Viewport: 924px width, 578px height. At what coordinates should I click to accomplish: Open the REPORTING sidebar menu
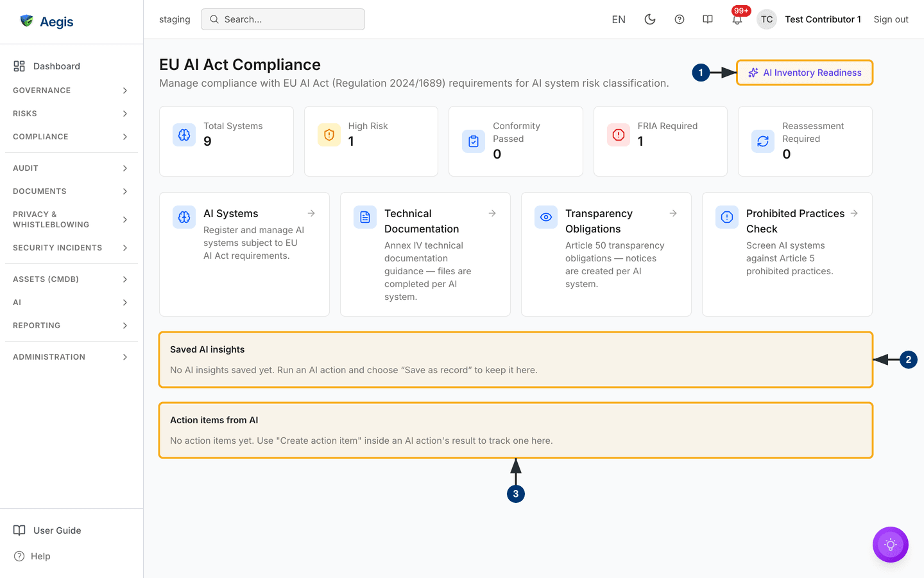[x=71, y=326]
